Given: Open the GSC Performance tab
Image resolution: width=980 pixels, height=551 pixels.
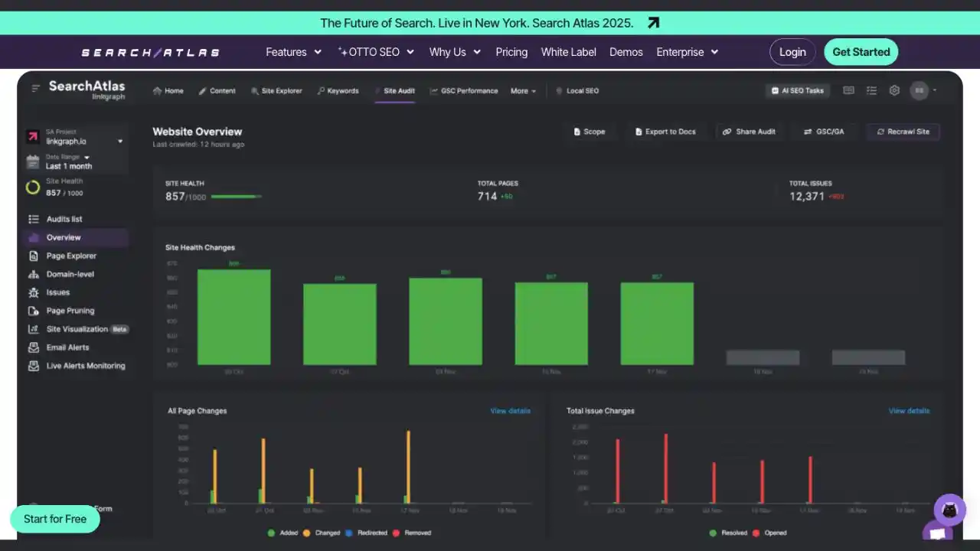Looking at the screenshot, I should pos(464,90).
